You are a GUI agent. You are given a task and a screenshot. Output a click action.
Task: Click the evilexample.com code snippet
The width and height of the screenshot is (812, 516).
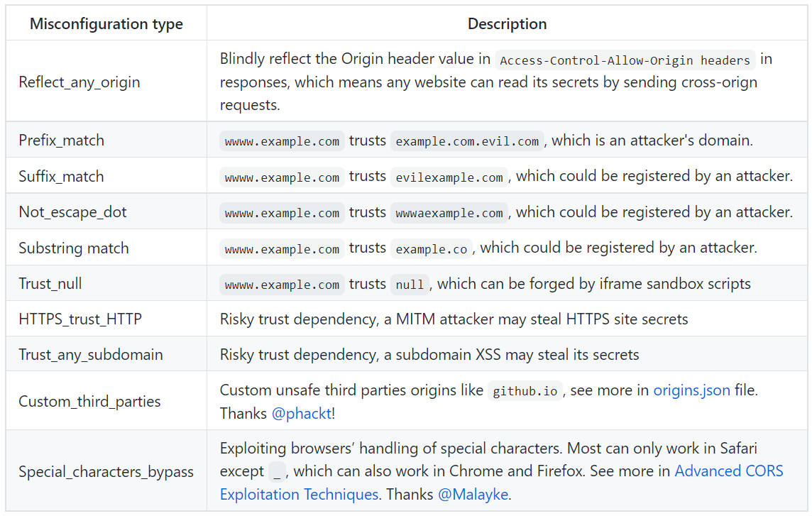(449, 177)
